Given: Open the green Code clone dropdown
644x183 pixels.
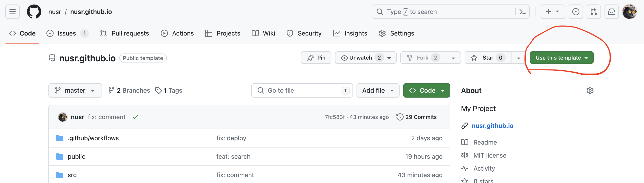Looking at the screenshot, I should click(x=426, y=91).
